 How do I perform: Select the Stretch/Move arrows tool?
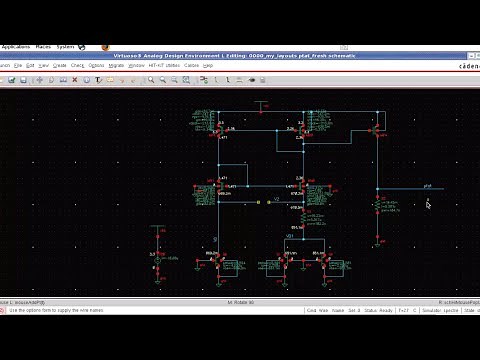pos(39,80)
